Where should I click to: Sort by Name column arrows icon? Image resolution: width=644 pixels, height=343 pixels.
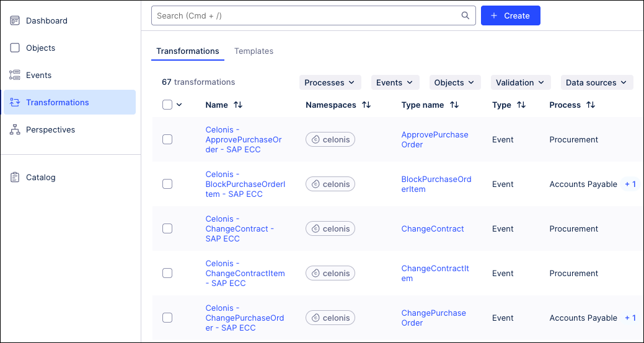click(238, 105)
